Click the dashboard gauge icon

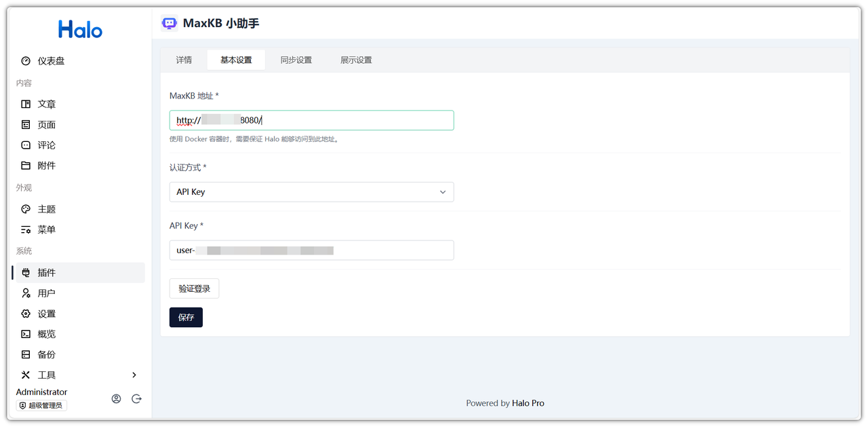pos(26,61)
